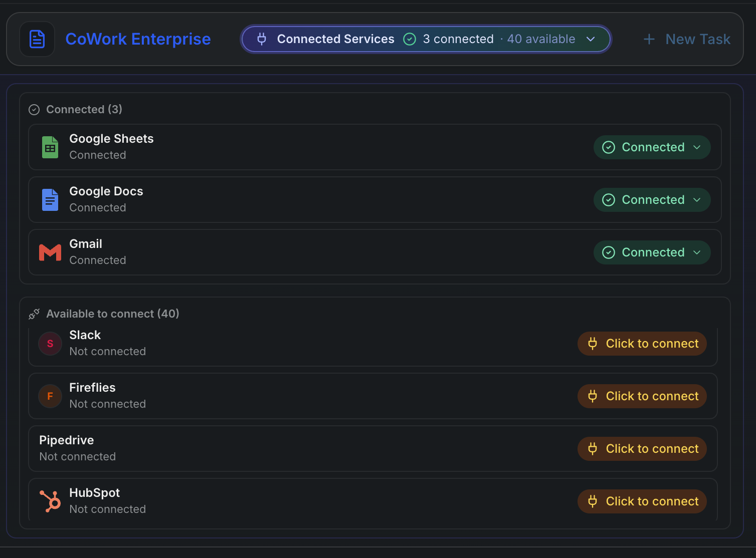Screen dimensions: 756x558
Task: Click the Google Sheets icon
Action: pyautogui.click(x=50, y=147)
